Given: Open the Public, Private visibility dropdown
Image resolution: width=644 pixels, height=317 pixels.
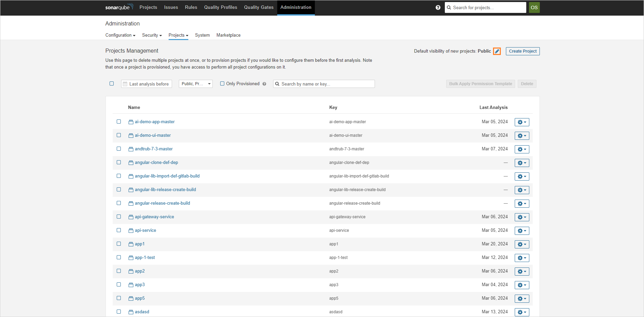Looking at the screenshot, I should [195, 83].
